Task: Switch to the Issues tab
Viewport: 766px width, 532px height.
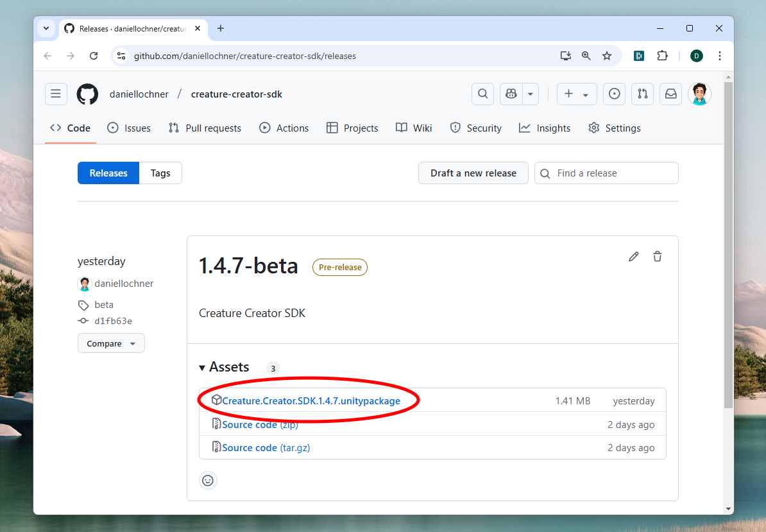Action: pyautogui.click(x=129, y=128)
